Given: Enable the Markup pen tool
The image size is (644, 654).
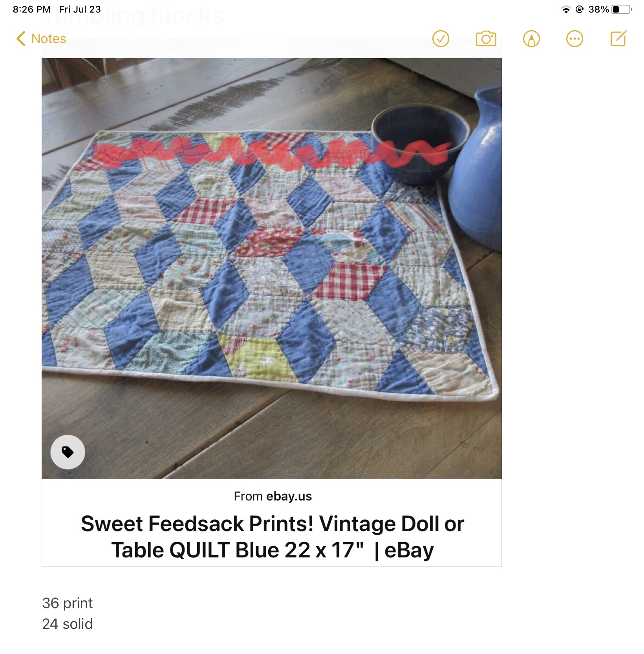Looking at the screenshot, I should point(531,39).
